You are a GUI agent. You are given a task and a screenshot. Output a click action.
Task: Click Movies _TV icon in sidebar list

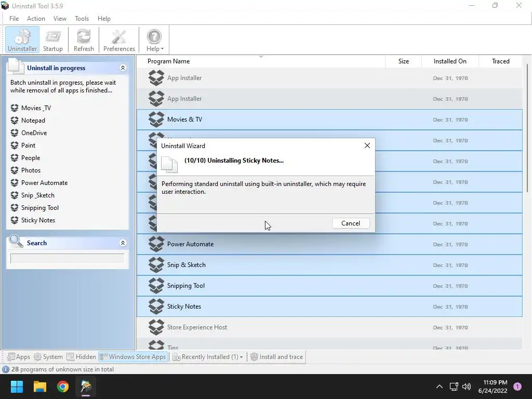click(14, 108)
